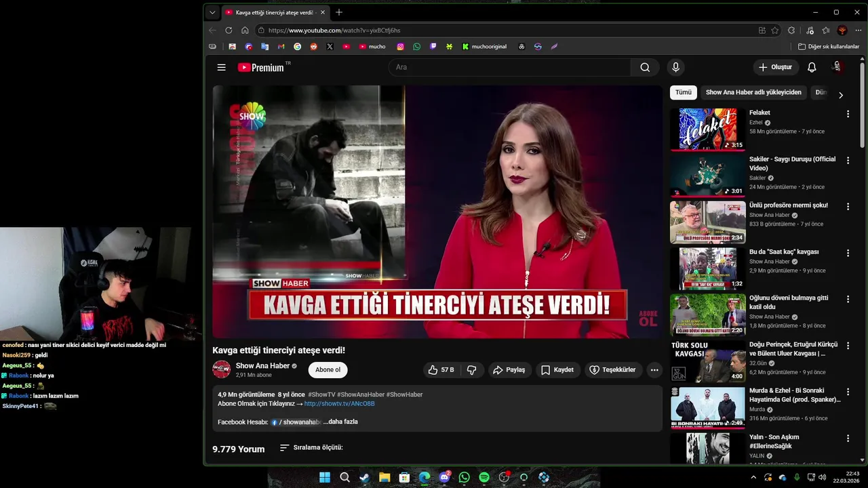Open the muchooriginal bookmark

(484, 47)
